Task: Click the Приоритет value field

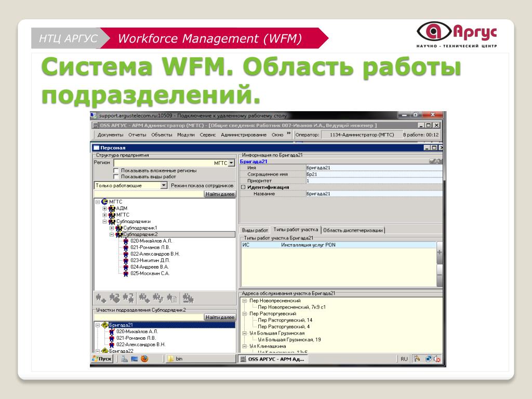Action: [x=374, y=180]
